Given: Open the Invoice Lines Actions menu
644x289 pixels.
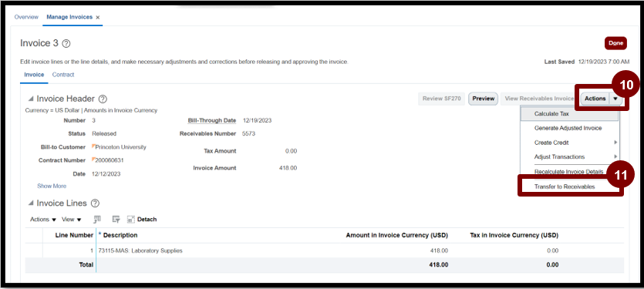Looking at the screenshot, I should tap(43, 219).
